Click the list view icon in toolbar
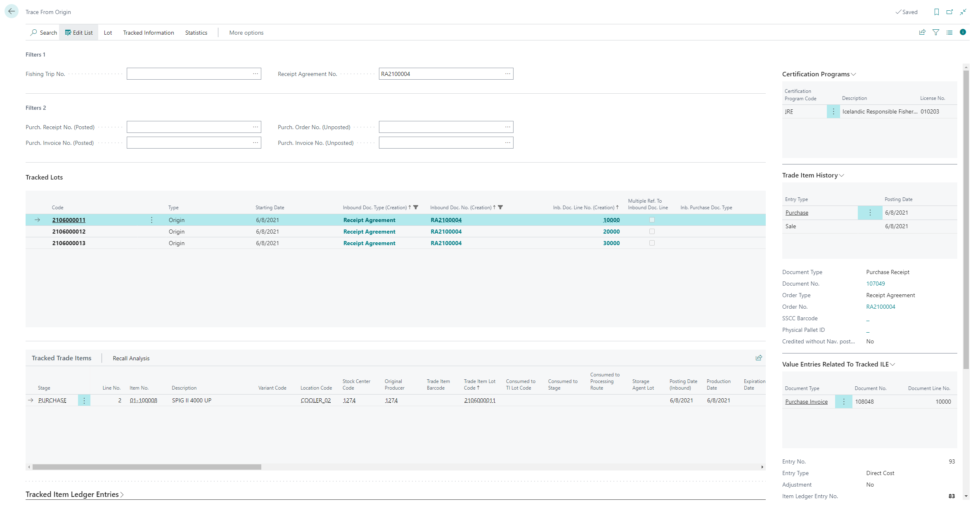Screen dimensions: 980x506 (949, 32)
